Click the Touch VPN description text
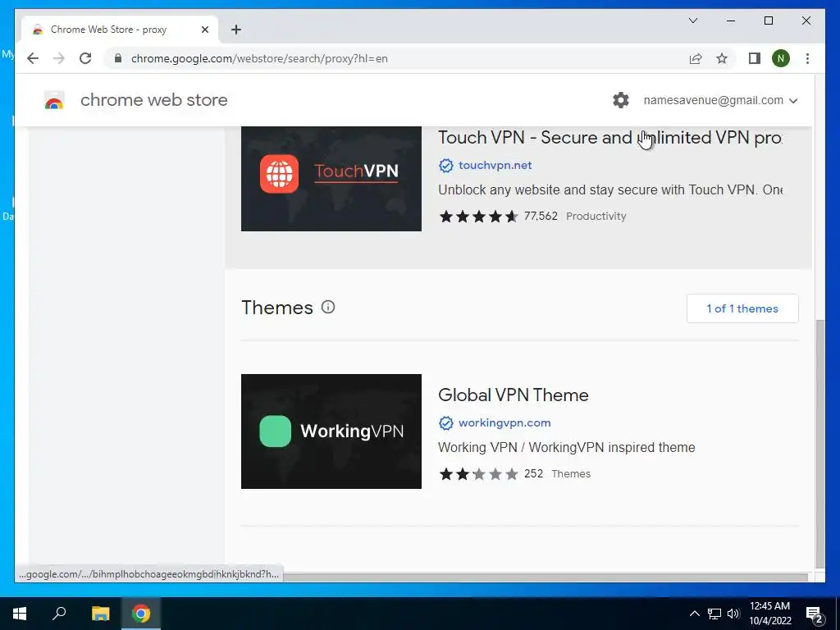 (610, 189)
